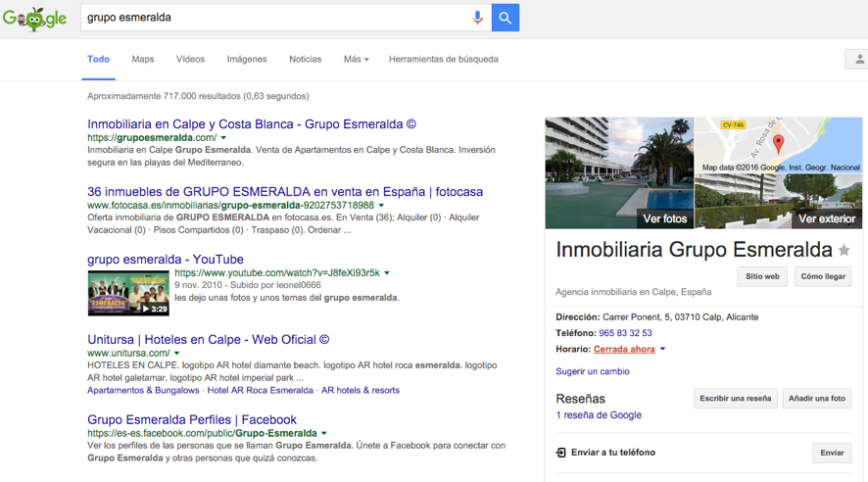Viewport: 868px width, 482px height.
Task: Click 'Inmobiliaria Grupo Esmeralda' panel title
Action: point(695,250)
